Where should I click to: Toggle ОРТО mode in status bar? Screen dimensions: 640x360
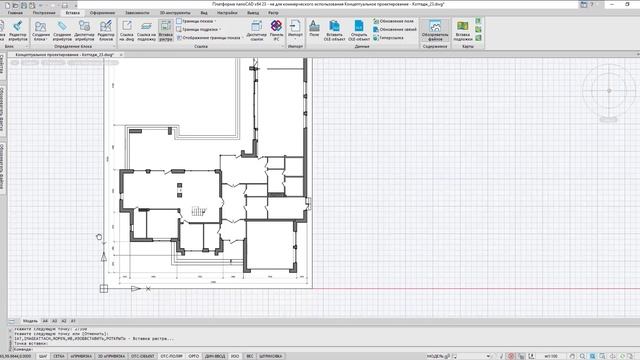point(193,356)
